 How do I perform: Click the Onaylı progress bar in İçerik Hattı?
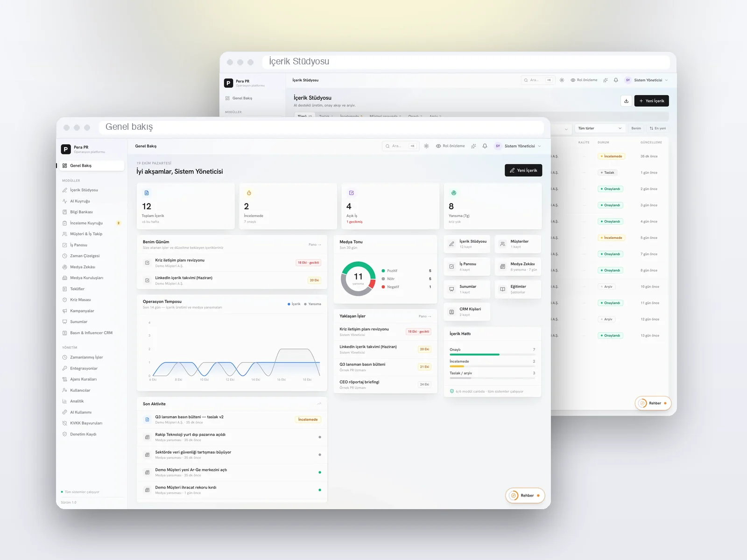pos(492,355)
